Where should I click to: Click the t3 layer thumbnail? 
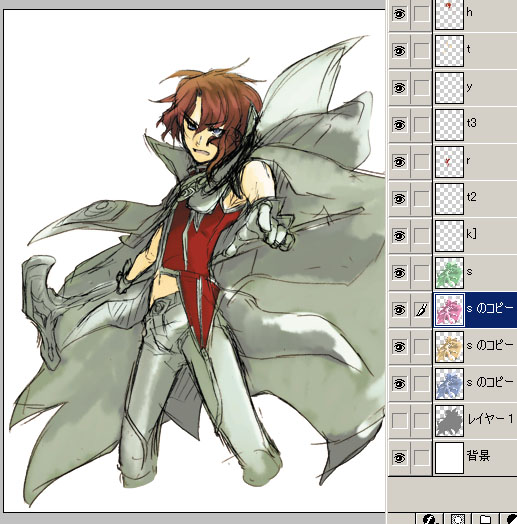[x=449, y=125]
